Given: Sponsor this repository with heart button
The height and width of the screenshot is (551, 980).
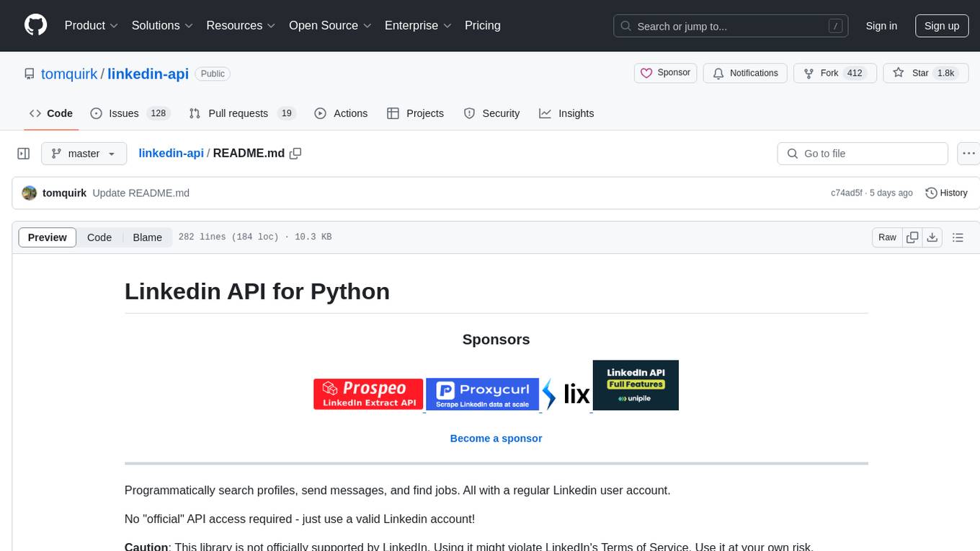Looking at the screenshot, I should [x=666, y=73].
